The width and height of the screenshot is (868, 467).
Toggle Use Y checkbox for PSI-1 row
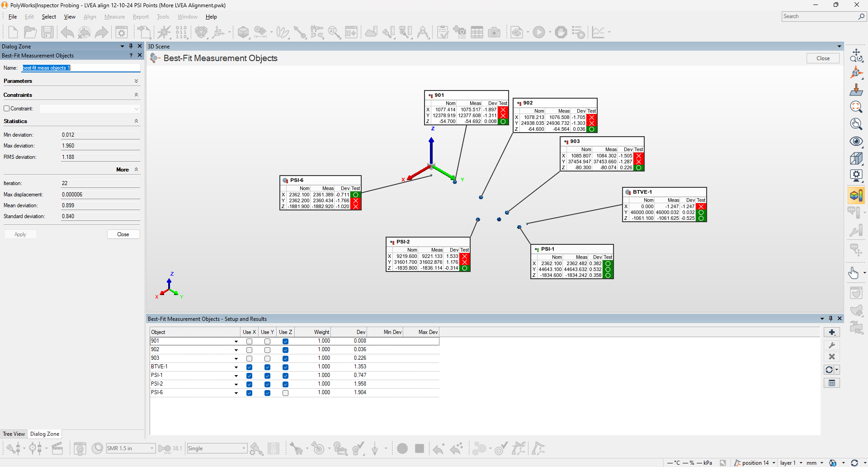pyautogui.click(x=267, y=376)
